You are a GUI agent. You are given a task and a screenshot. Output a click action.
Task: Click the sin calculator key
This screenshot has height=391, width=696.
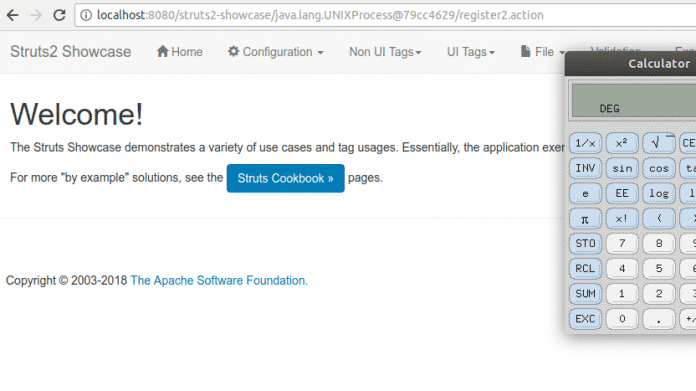(x=622, y=168)
